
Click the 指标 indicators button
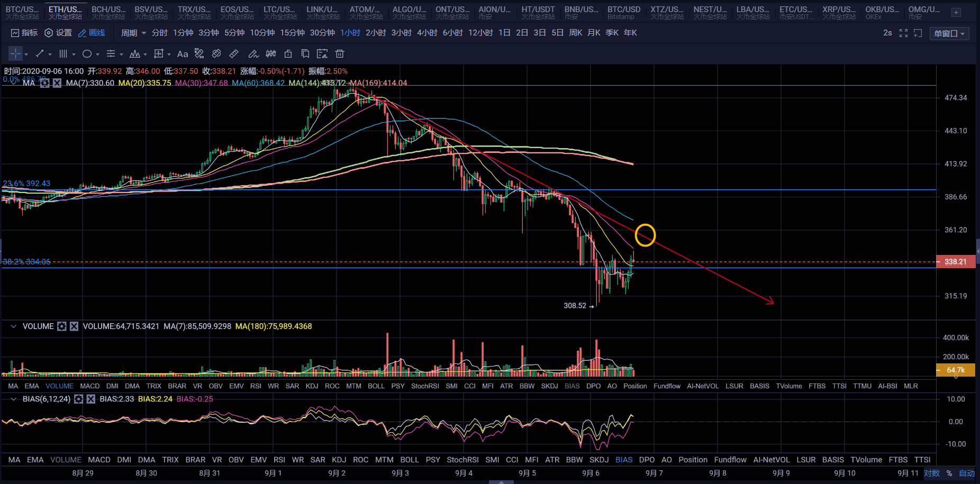tap(24, 33)
